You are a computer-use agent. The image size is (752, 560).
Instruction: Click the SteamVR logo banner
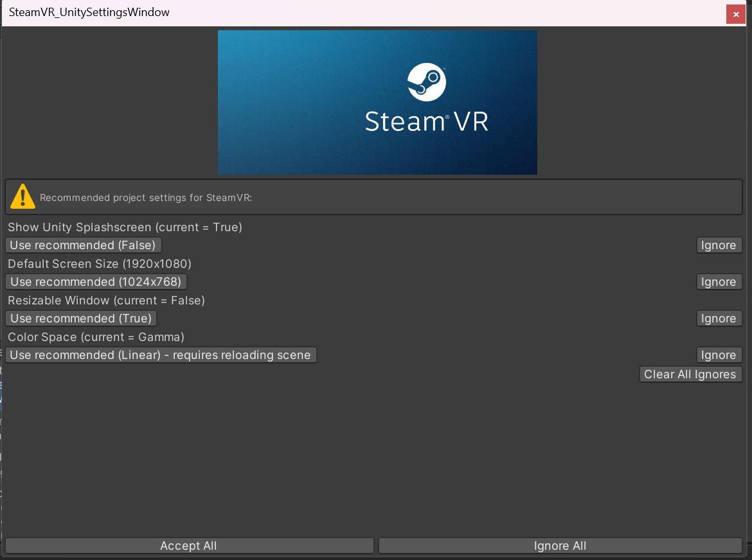[x=377, y=103]
